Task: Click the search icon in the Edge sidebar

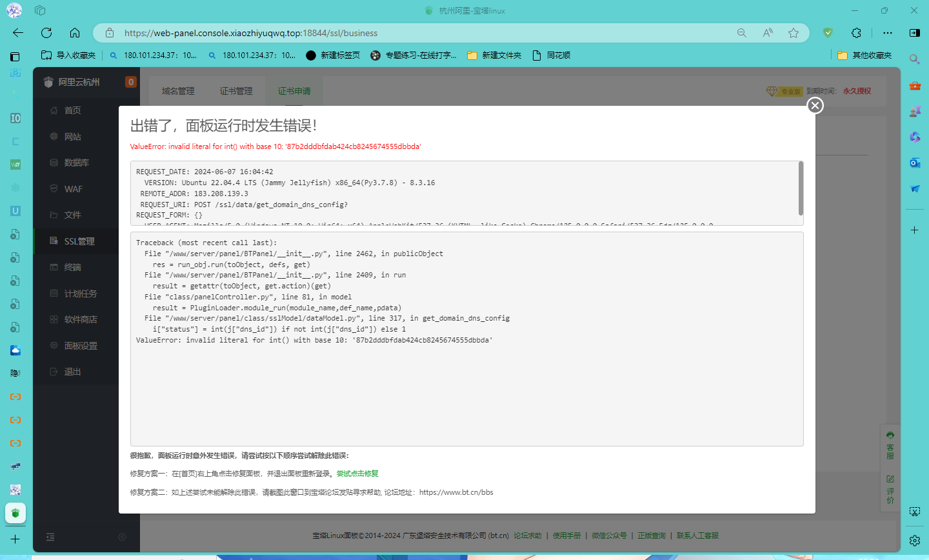Action: 915,59
